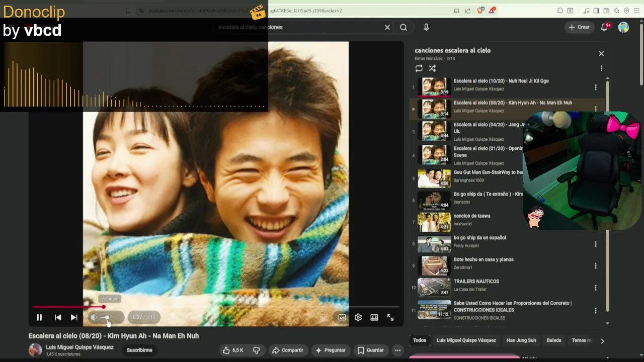Click browser share page icon
This screenshot has width=644, height=362.
[x=468, y=11]
